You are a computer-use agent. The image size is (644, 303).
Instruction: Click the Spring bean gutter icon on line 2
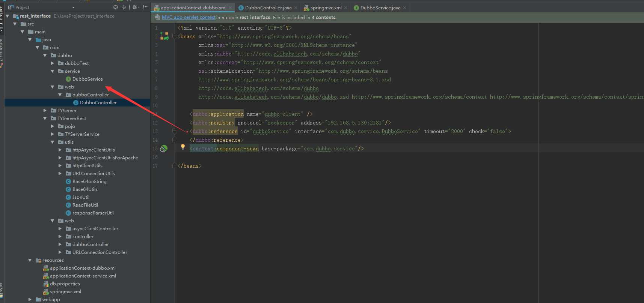(x=164, y=36)
